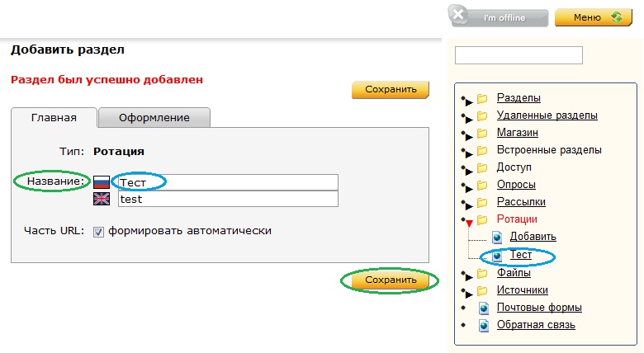Expand the Файлы tree node
Screen dimensions: 644x353
467,275
